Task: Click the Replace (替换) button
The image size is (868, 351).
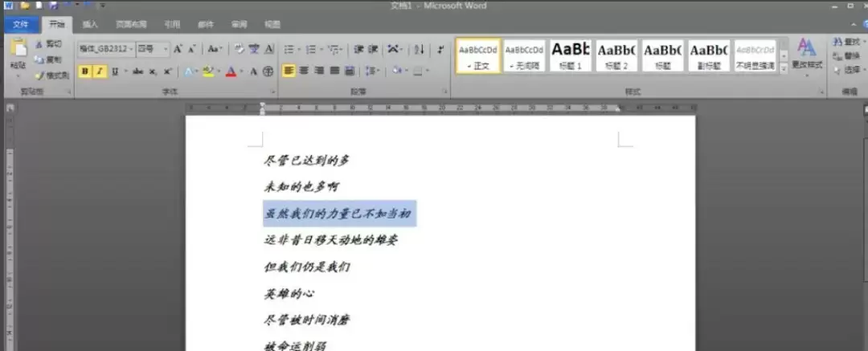Action: point(848,56)
